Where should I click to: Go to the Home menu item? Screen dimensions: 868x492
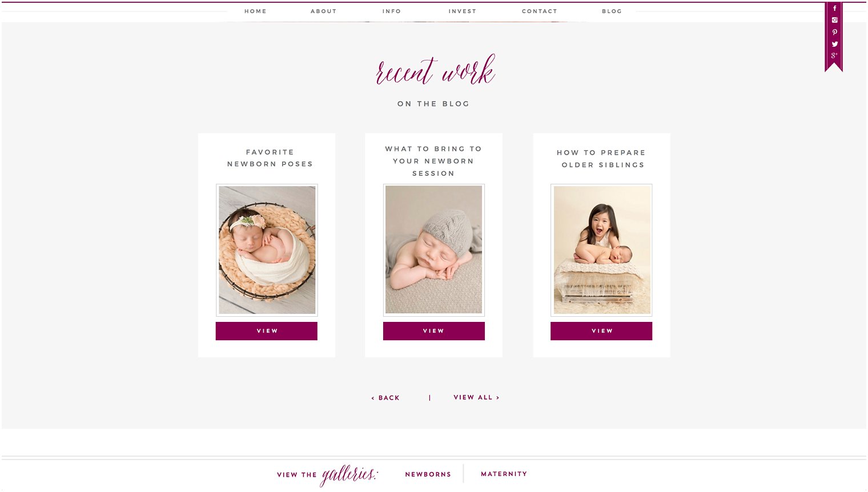tap(255, 11)
